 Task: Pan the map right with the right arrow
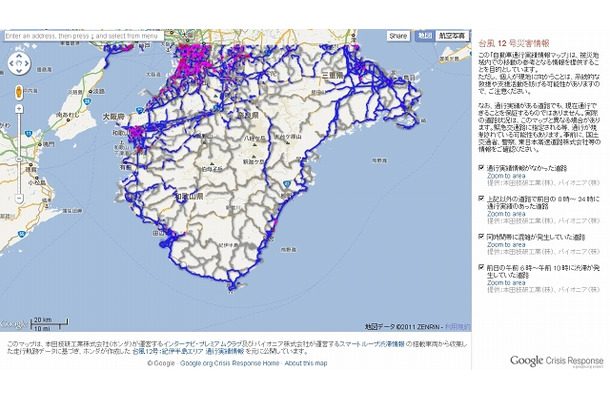tap(26, 63)
